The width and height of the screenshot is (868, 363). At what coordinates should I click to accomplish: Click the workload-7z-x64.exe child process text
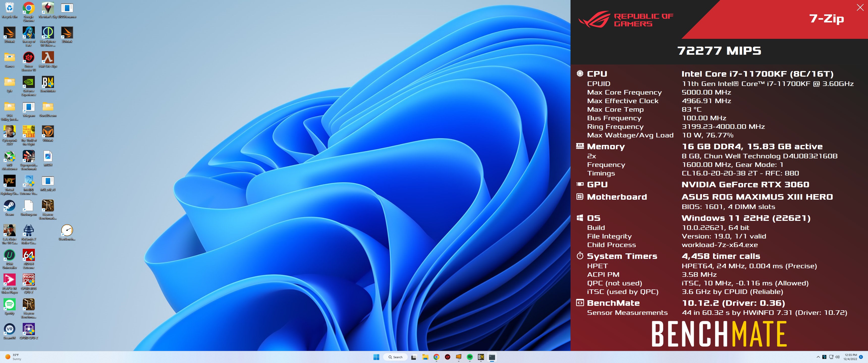[x=719, y=245]
